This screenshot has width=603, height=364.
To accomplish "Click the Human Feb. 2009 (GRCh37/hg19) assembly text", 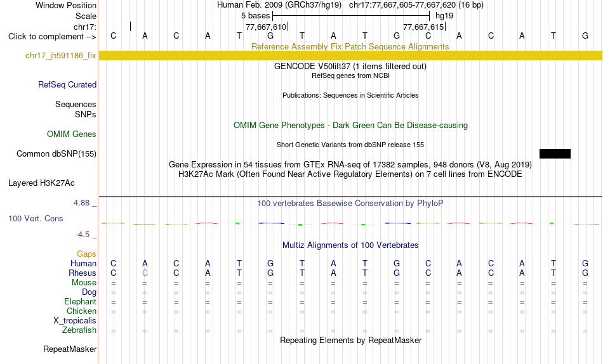I will [279, 5].
